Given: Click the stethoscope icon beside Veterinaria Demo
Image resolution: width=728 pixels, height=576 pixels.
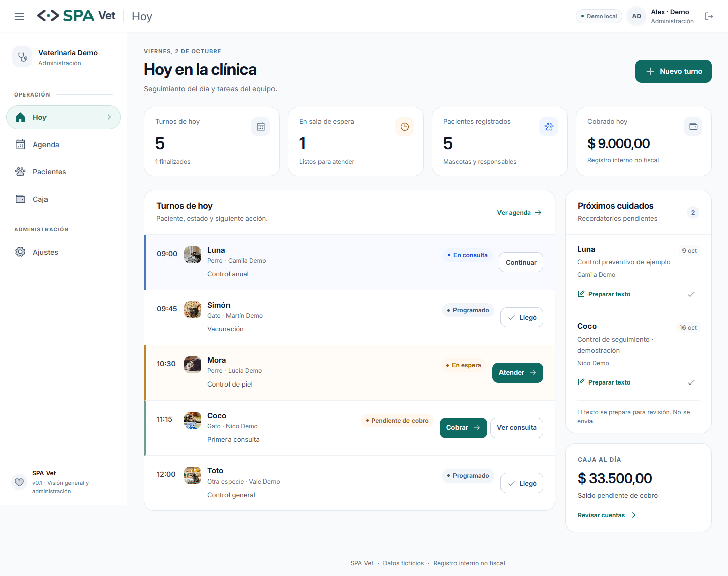Looking at the screenshot, I should pyautogui.click(x=22, y=57).
